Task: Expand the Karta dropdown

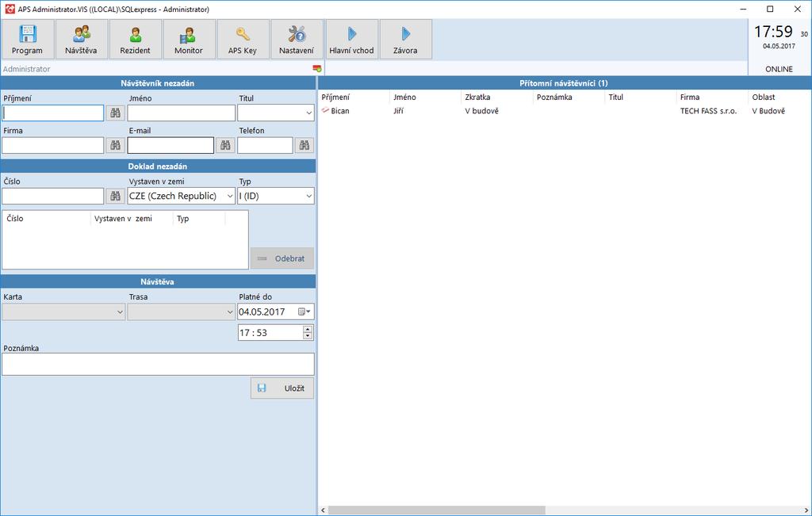Action: (120, 312)
